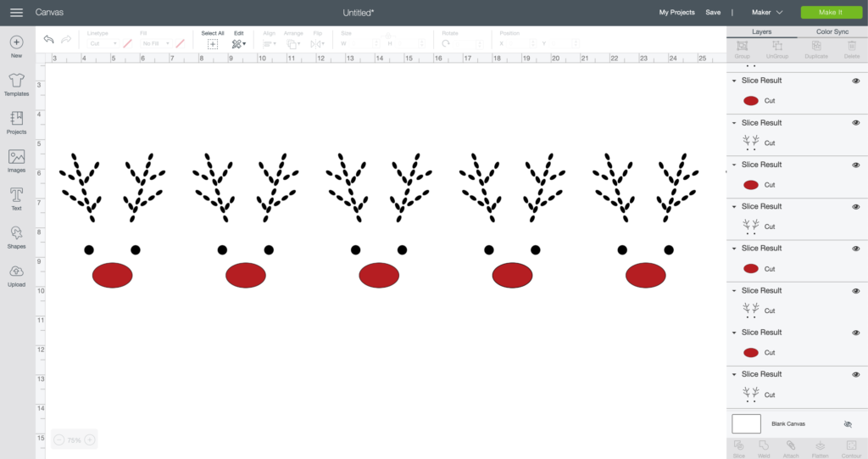Click the Select All icon
The height and width of the screenshot is (459, 868).
213,44
